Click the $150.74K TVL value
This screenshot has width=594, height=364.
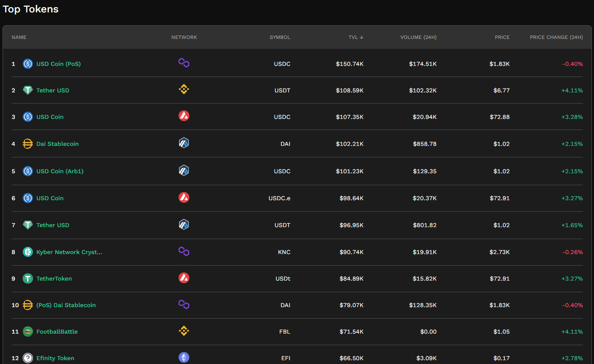pyautogui.click(x=349, y=64)
